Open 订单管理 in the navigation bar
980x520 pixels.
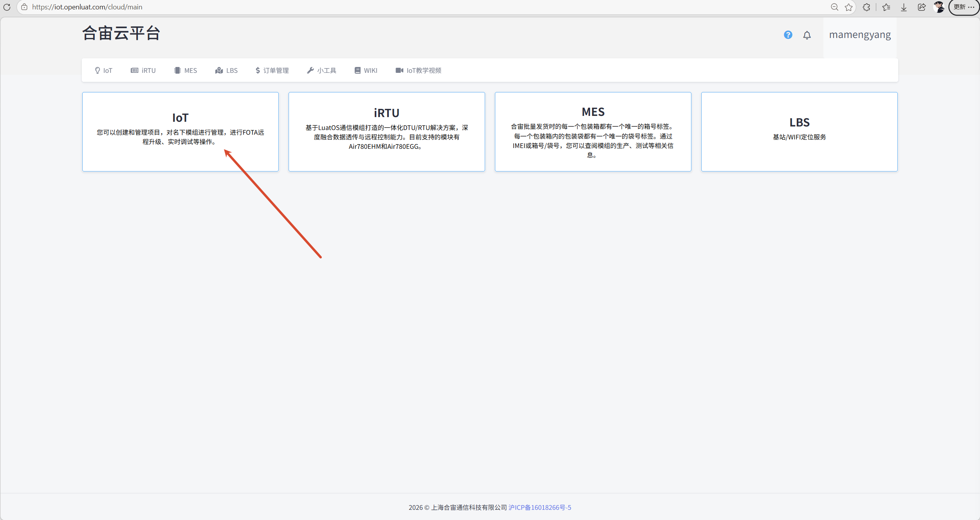pyautogui.click(x=272, y=70)
